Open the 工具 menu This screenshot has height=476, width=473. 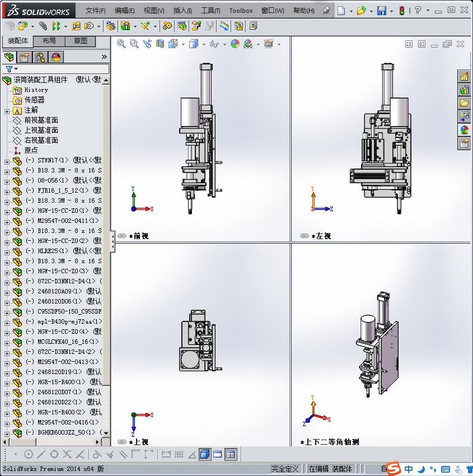tap(210, 11)
